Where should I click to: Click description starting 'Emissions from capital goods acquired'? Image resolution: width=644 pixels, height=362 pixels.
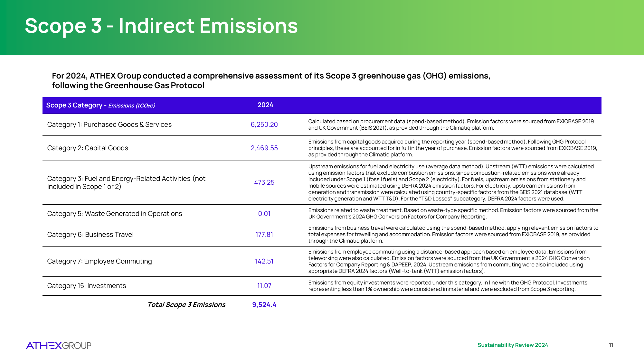tap(453, 148)
